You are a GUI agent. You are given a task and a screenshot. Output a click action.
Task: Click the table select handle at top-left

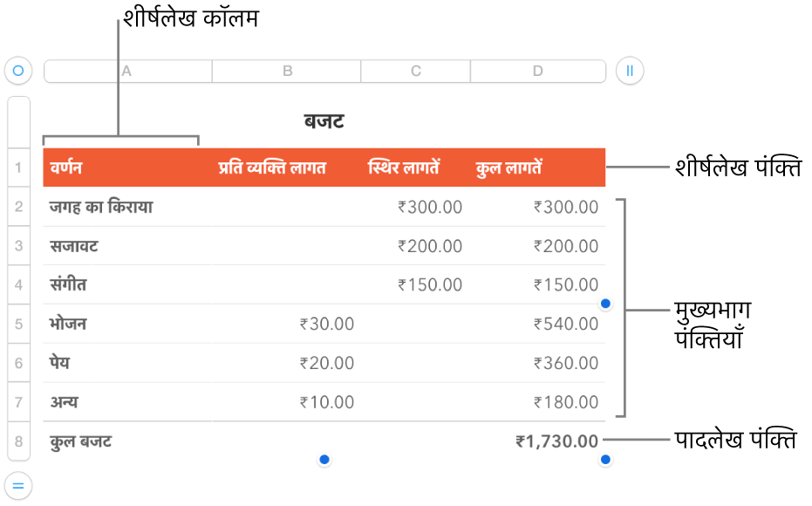click(18, 71)
